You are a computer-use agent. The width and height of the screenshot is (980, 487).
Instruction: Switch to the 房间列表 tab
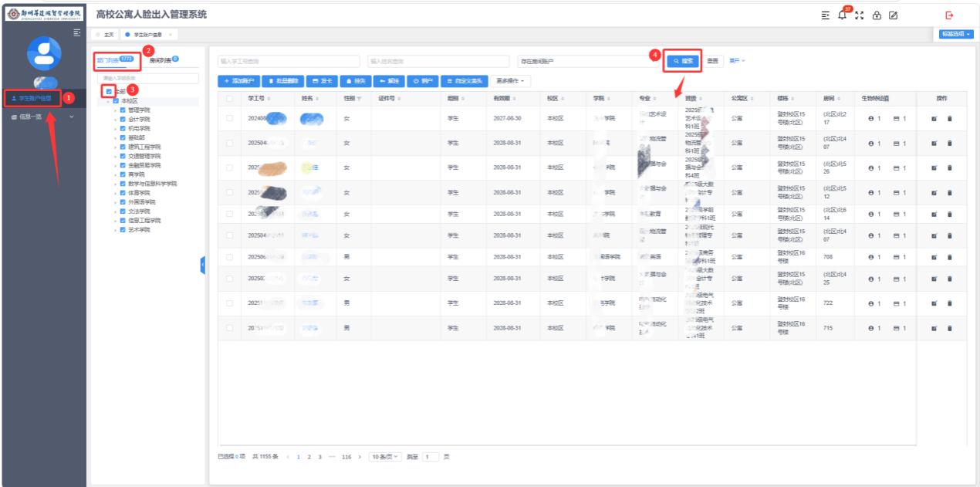[x=162, y=60]
